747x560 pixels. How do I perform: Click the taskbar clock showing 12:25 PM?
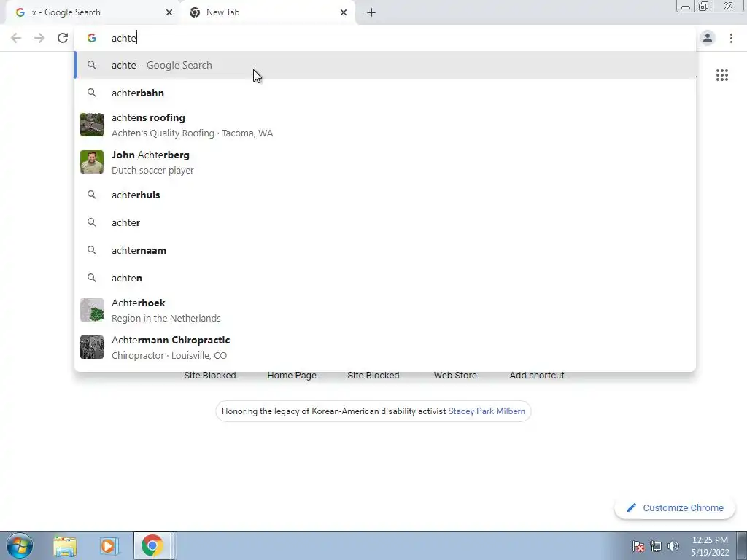pos(710,546)
